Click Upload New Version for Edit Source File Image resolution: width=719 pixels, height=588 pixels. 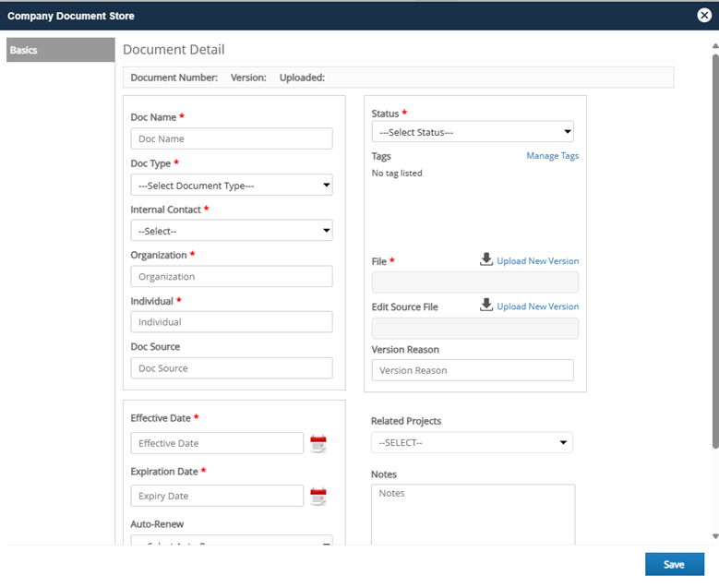[537, 306]
